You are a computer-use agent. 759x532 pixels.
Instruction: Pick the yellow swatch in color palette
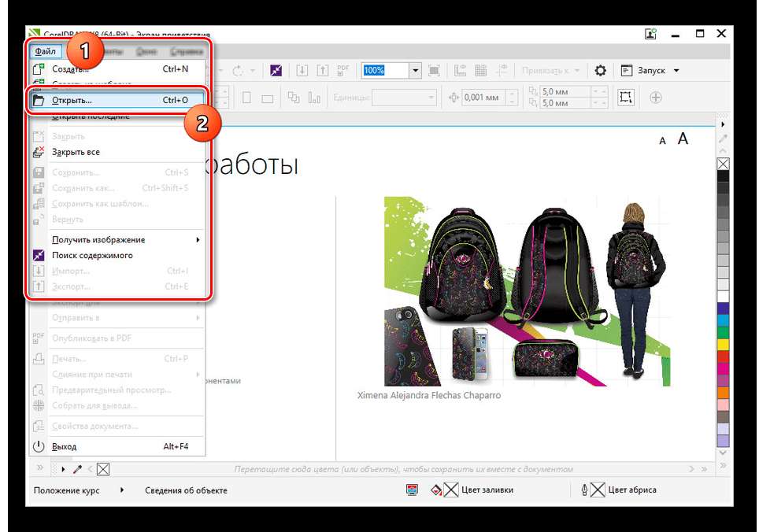[723, 345]
